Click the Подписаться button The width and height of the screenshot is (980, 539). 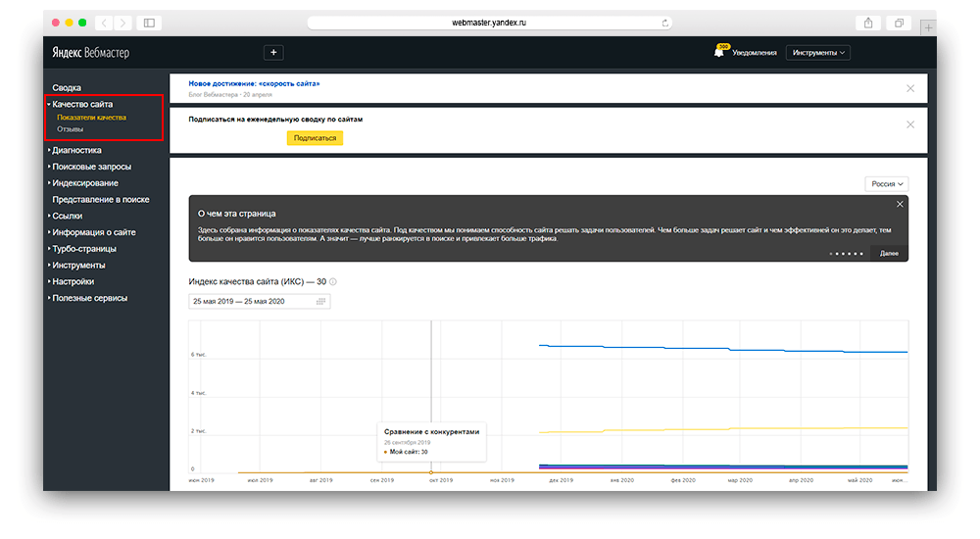click(x=315, y=138)
